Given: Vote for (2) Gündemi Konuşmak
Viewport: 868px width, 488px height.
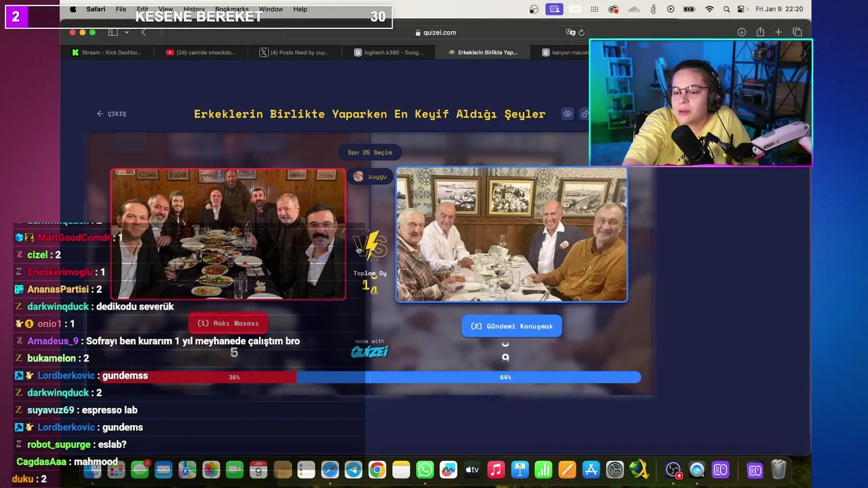Looking at the screenshot, I should pos(511,326).
